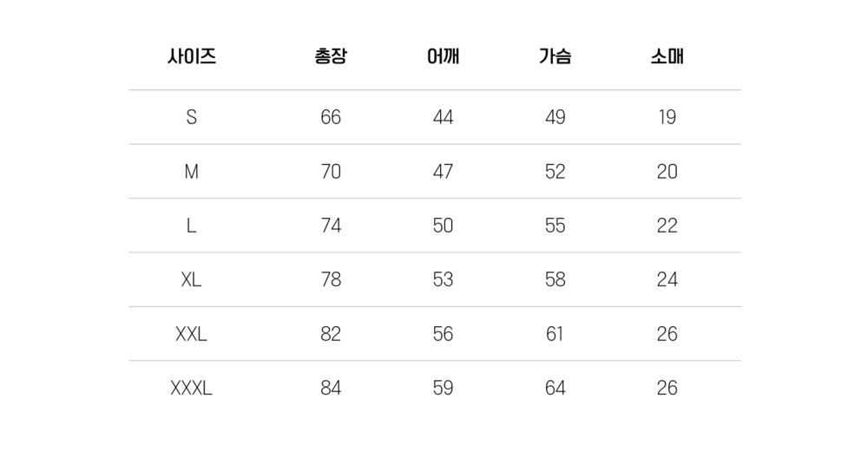Click the 사이즈 column header
The width and height of the screenshot is (868, 452).
[x=191, y=58]
